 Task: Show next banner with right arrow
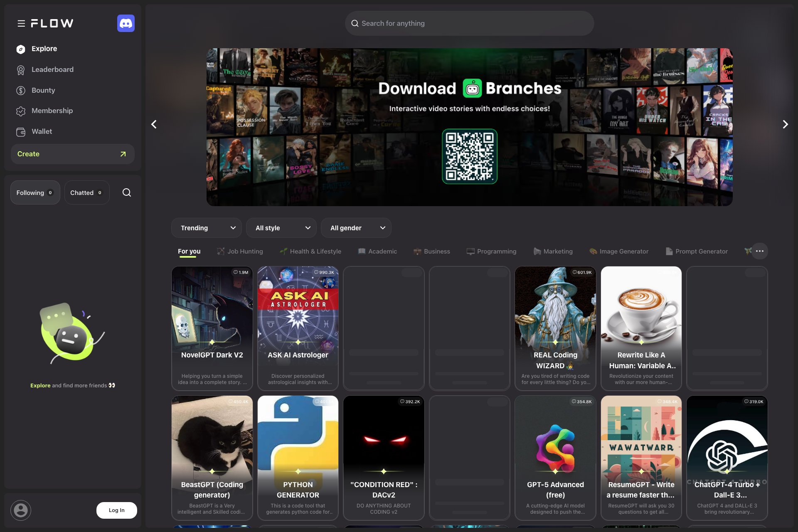coord(785,124)
